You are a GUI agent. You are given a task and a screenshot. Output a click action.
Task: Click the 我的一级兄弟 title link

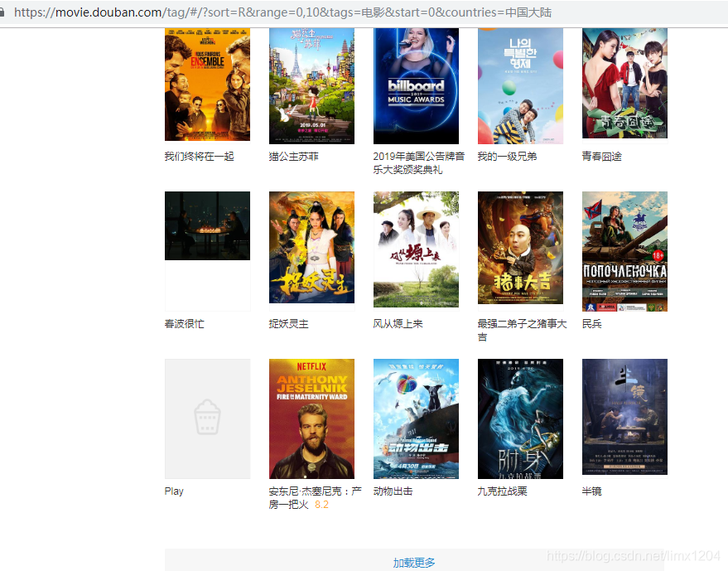click(x=507, y=157)
